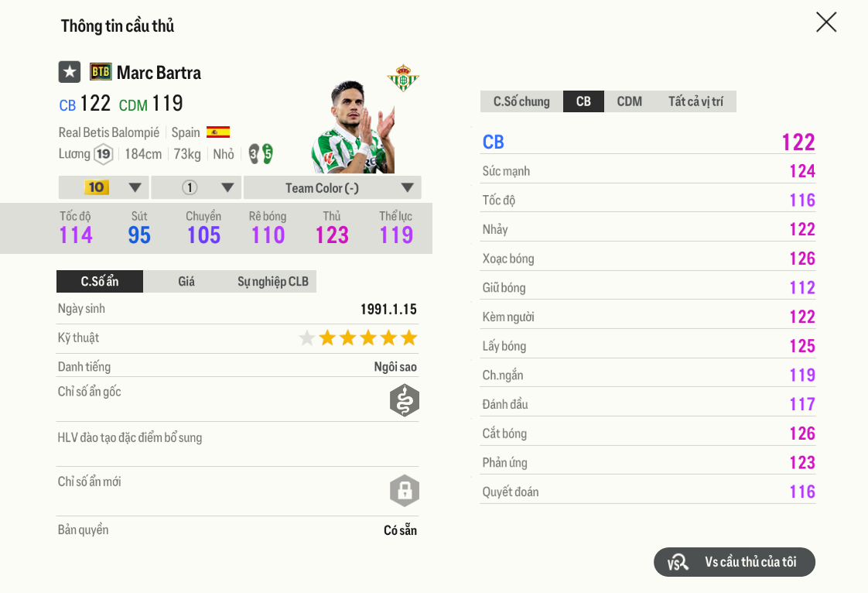Open the upgrade level 10 dropdown
Viewport: 868px width, 593px height.
point(104,187)
